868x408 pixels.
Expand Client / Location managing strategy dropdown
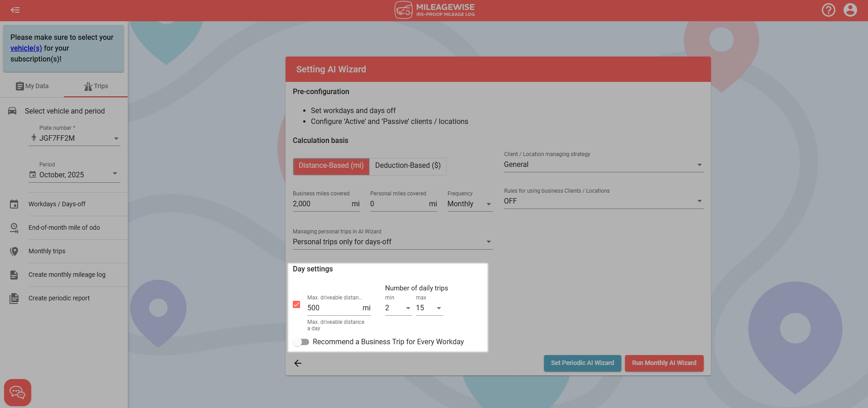click(x=603, y=165)
